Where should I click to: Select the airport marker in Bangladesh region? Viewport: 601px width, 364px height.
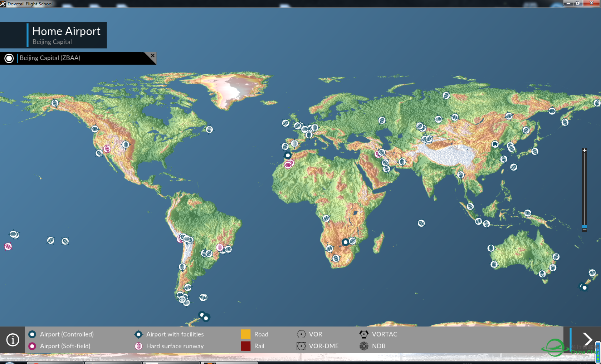[x=461, y=175]
